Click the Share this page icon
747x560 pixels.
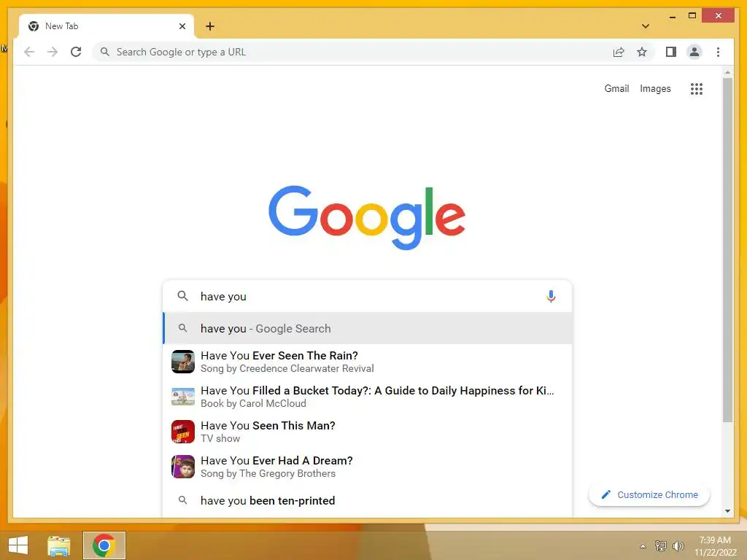pyautogui.click(x=619, y=52)
